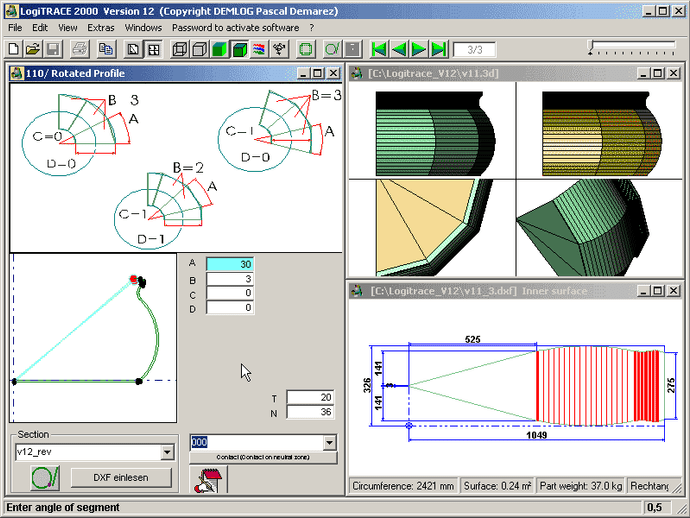Select the four-pane view layout icon
Image resolution: width=690 pixels, height=518 pixels.
tap(153, 49)
